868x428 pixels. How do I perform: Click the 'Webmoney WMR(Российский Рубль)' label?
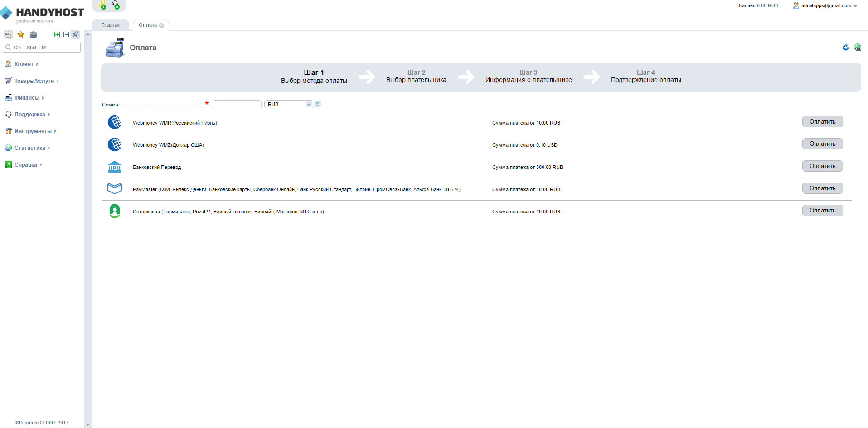click(175, 123)
